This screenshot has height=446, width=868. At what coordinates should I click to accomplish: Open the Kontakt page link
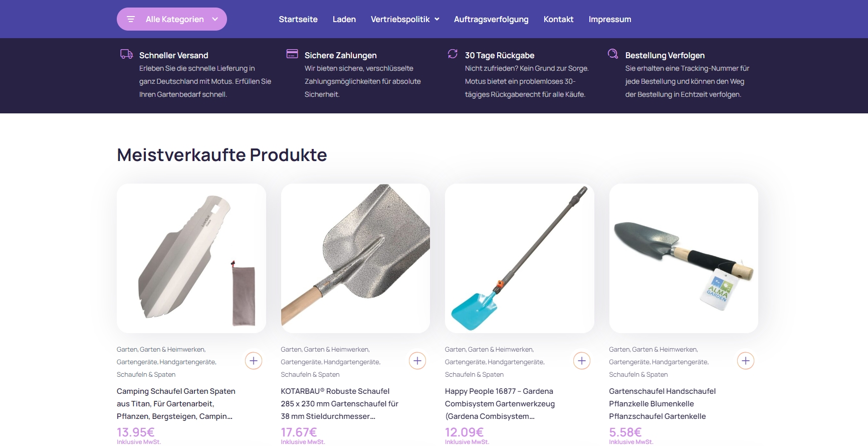pyautogui.click(x=558, y=19)
